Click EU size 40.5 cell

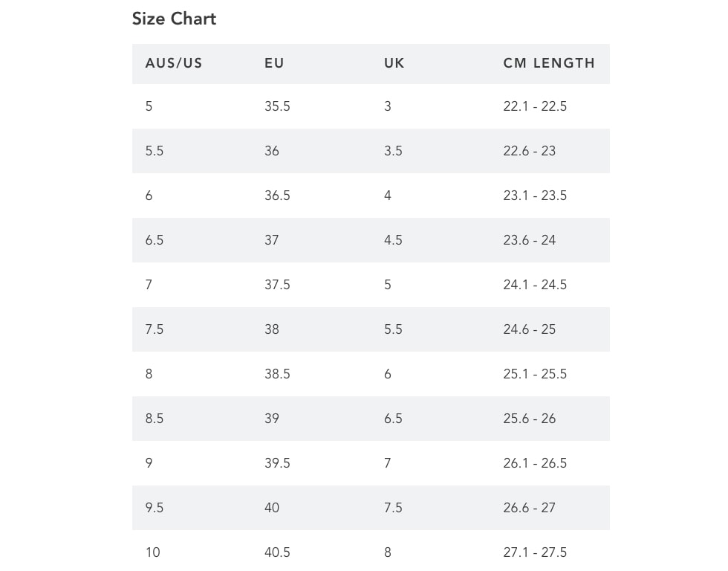point(277,552)
